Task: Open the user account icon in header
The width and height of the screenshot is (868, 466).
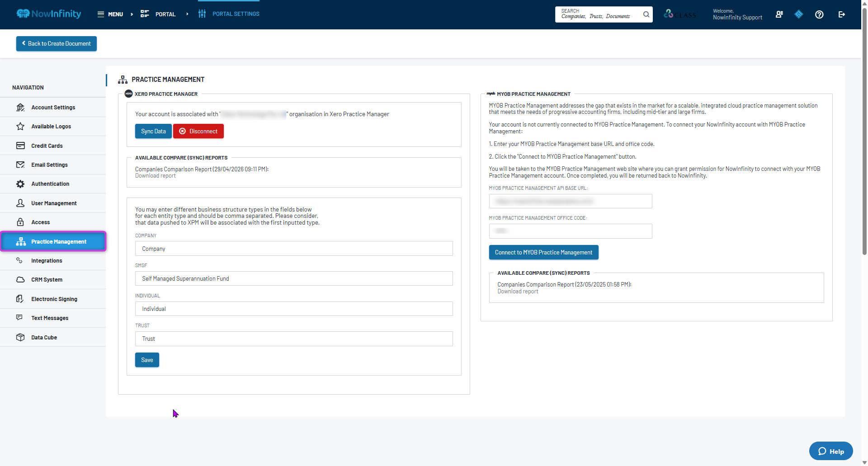Action: [779, 14]
